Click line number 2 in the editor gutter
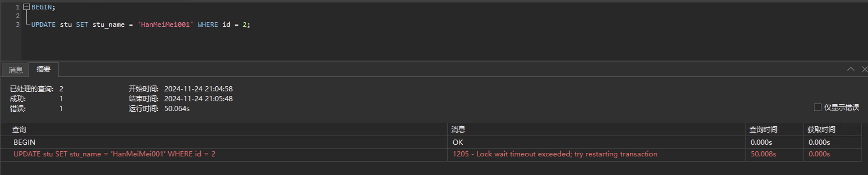Viewport: 868px width, 175px height. (17, 16)
